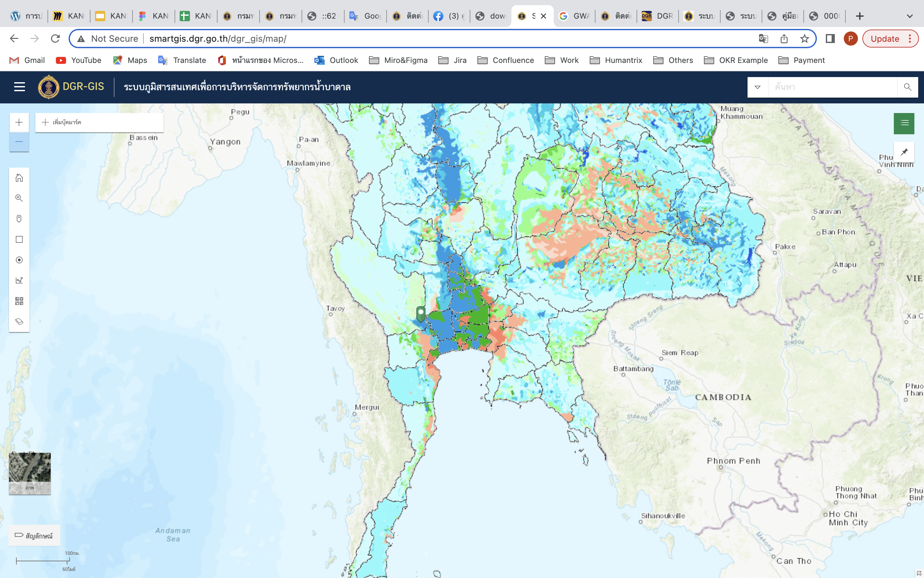Expand the Humantrix bookmark folder
Image resolution: width=924 pixels, height=578 pixels.
point(616,60)
